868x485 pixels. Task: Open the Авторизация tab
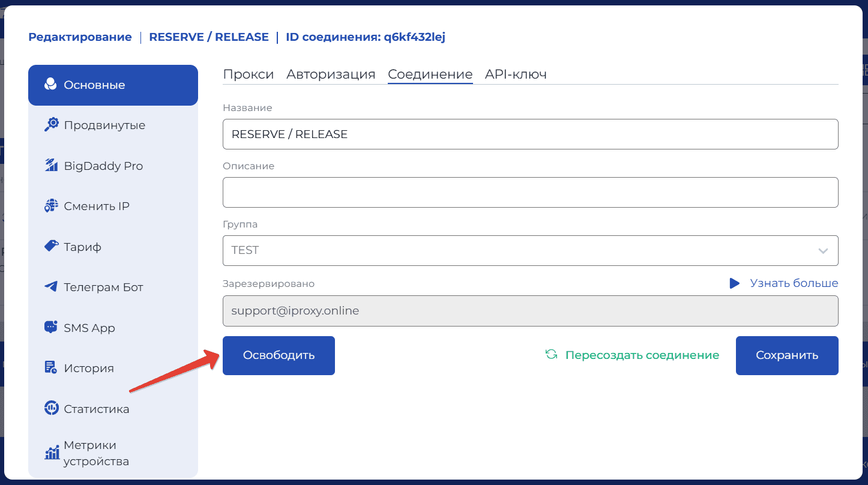pyautogui.click(x=331, y=74)
